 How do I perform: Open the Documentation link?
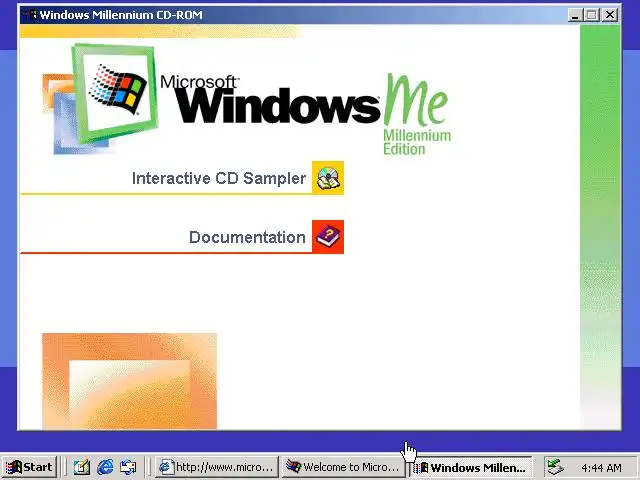(x=247, y=237)
